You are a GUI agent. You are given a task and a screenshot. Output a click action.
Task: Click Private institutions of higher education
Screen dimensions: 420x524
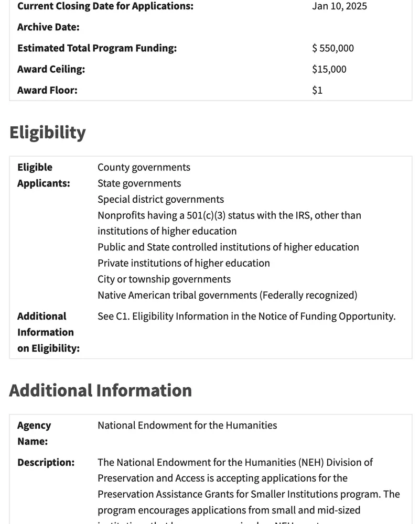pyautogui.click(x=184, y=263)
